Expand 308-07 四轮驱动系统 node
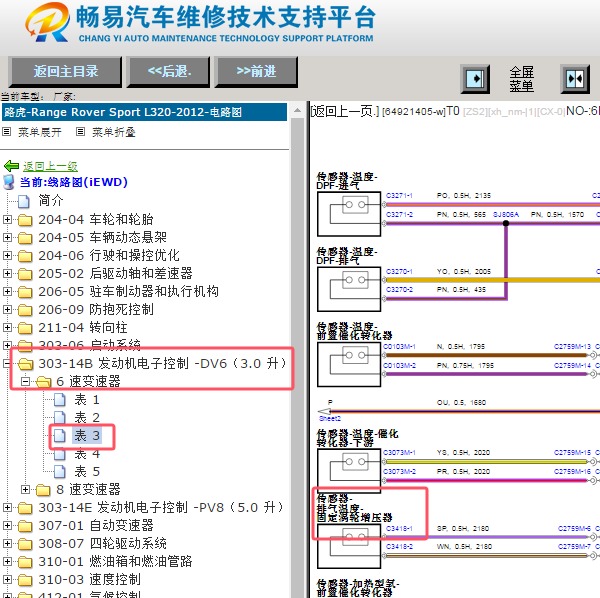The image size is (600, 598). [7, 543]
